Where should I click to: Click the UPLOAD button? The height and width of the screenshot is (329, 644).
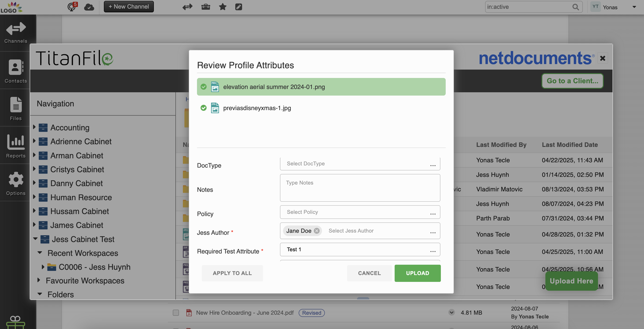pyautogui.click(x=418, y=273)
